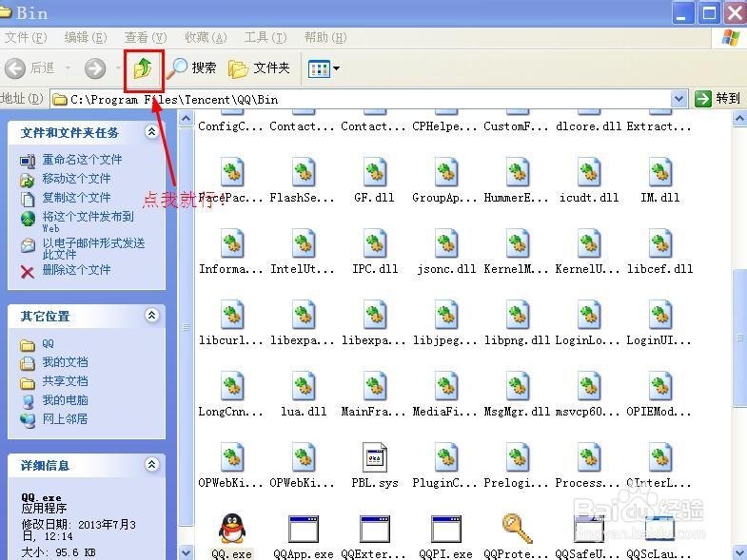Open 我的文档 in other places
747x560 pixels.
click(x=65, y=362)
